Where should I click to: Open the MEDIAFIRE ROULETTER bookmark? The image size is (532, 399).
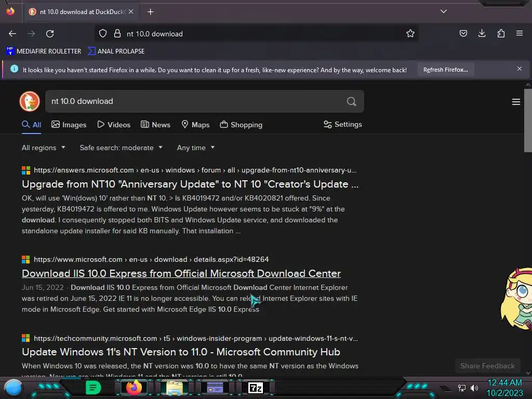(44, 51)
